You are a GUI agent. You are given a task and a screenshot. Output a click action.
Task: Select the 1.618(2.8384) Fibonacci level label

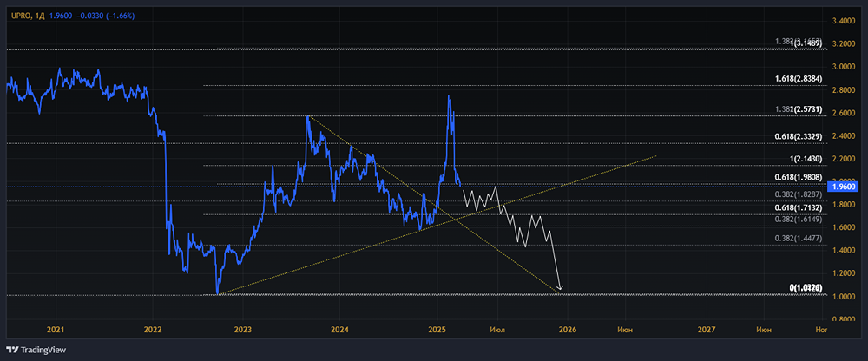[798, 79]
